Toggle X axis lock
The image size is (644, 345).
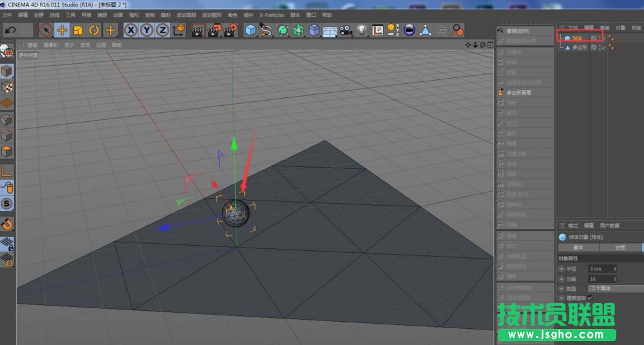pyautogui.click(x=131, y=30)
